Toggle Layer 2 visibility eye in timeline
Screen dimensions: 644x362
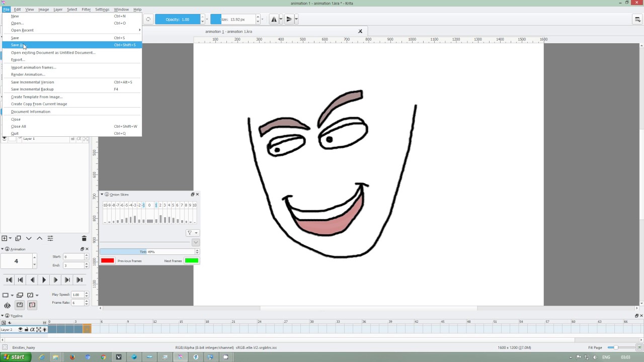(21, 330)
